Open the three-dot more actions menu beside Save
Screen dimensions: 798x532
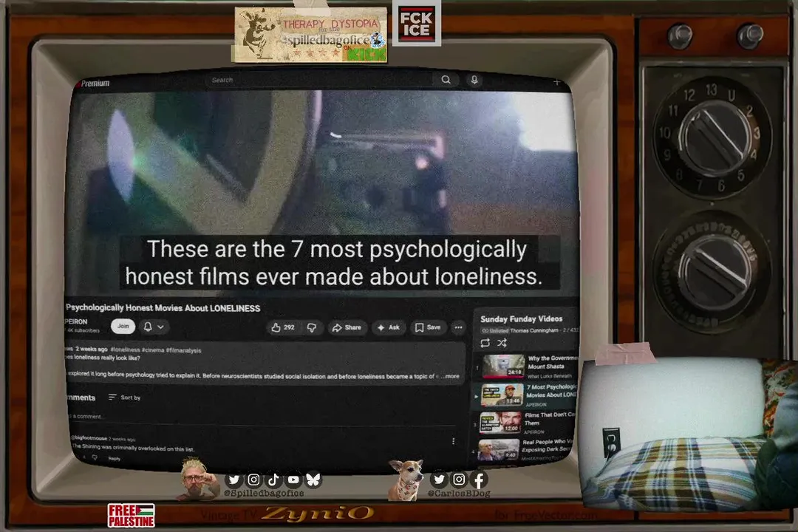pyautogui.click(x=459, y=327)
